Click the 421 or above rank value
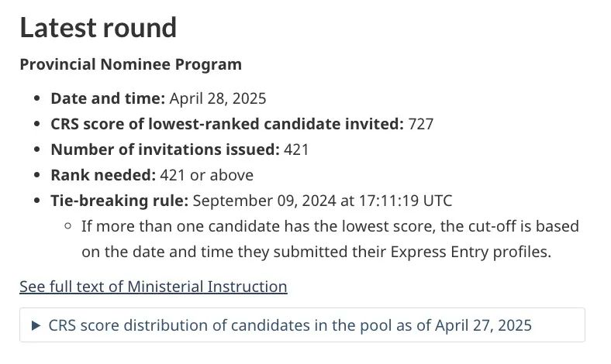Image resolution: width=611 pixels, height=364 pixels. tap(210, 175)
